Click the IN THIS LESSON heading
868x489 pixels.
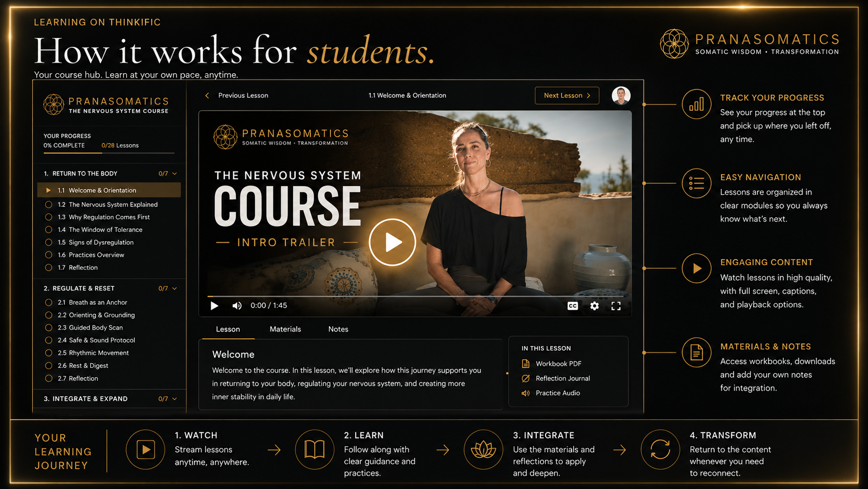tap(546, 349)
